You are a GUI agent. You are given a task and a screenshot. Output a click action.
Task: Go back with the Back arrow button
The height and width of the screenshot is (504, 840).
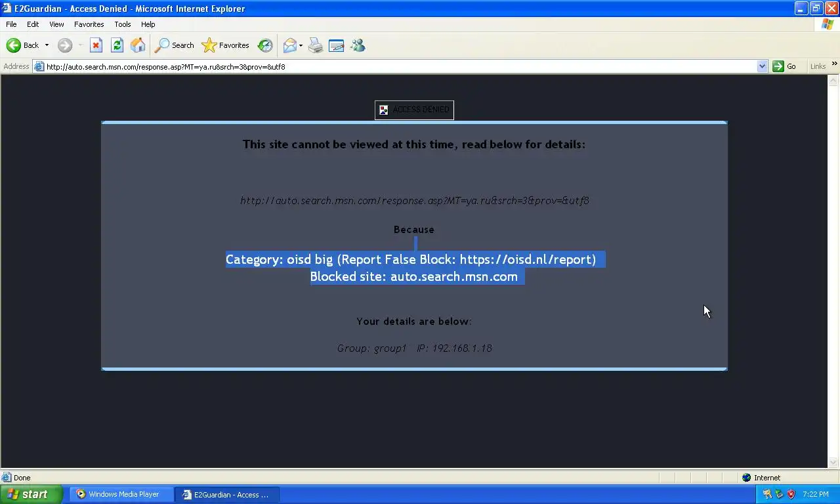click(22, 45)
